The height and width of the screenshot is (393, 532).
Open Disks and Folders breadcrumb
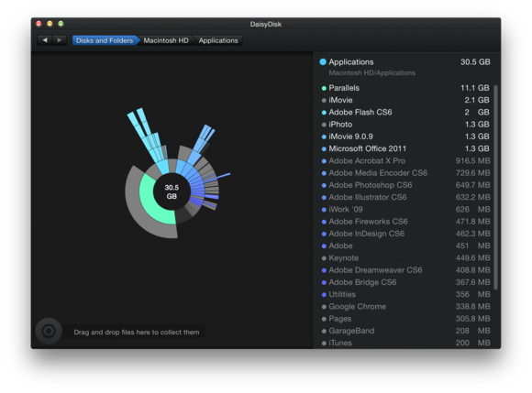[105, 40]
